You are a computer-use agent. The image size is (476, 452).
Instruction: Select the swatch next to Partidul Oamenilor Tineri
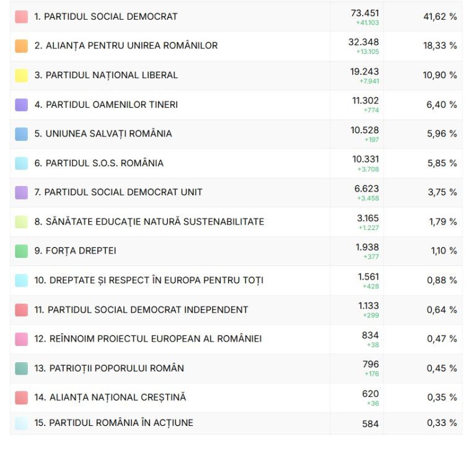pyautogui.click(x=21, y=105)
